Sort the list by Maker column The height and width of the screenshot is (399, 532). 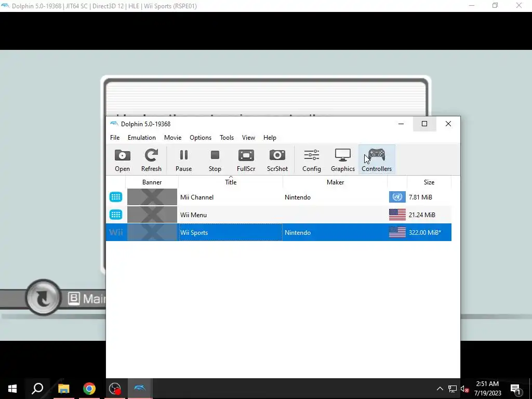[335, 182]
